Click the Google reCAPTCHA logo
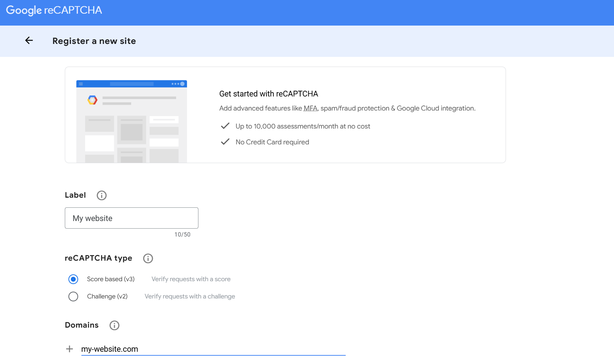Image resolution: width=614 pixels, height=364 pixels. (53, 10)
